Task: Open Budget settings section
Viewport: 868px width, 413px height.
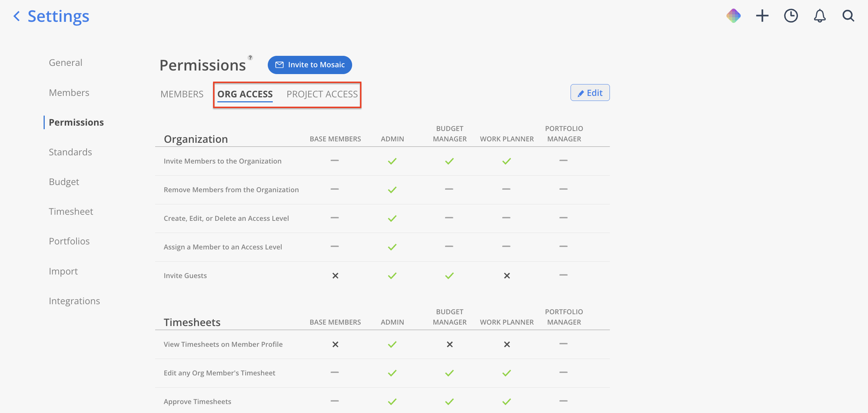Action: pos(64,182)
